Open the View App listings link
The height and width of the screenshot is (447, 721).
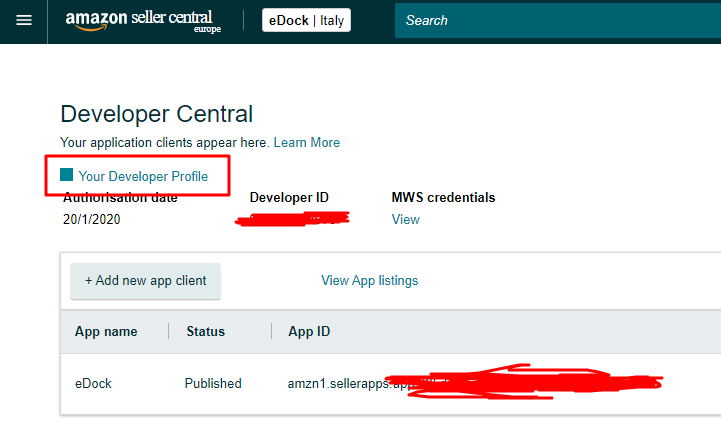coord(370,281)
